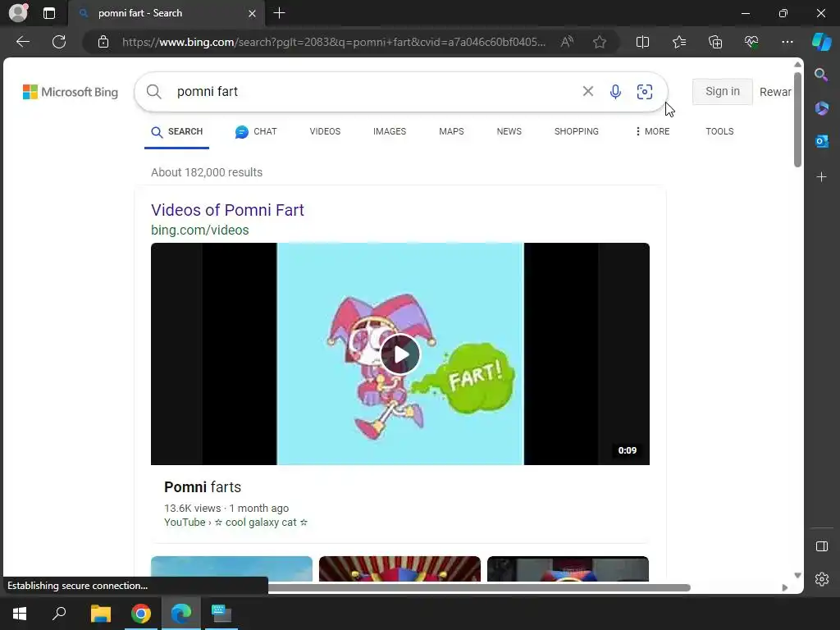The height and width of the screenshot is (630, 840).
Task: Open sidebar settings gear
Action: coord(821,579)
